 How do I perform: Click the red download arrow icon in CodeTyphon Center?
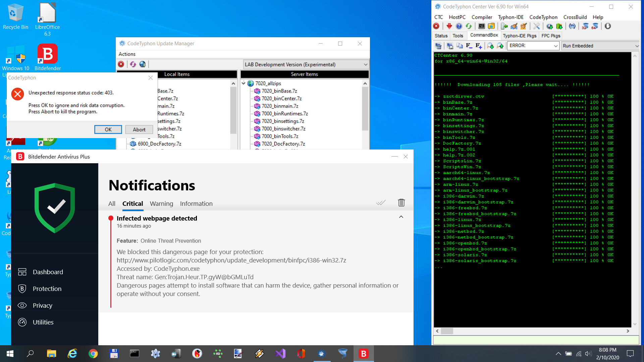coord(449,26)
